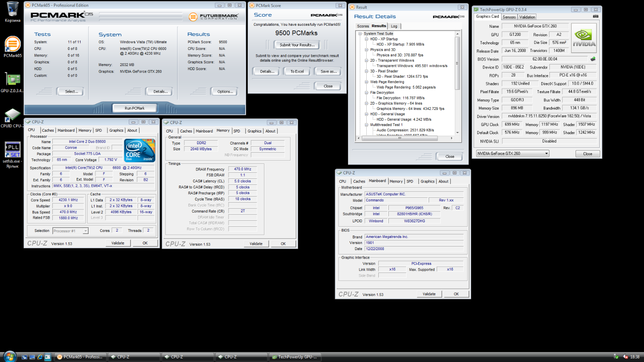Collapse the 3D - Pixel Shader node

tap(367, 71)
